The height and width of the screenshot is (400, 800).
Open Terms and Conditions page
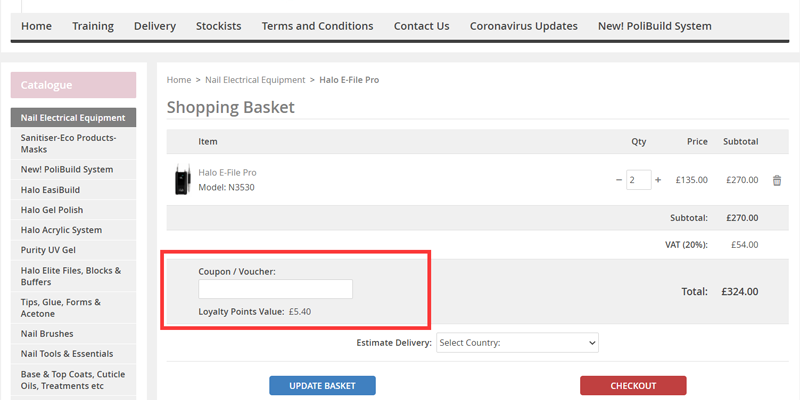point(317,26)
